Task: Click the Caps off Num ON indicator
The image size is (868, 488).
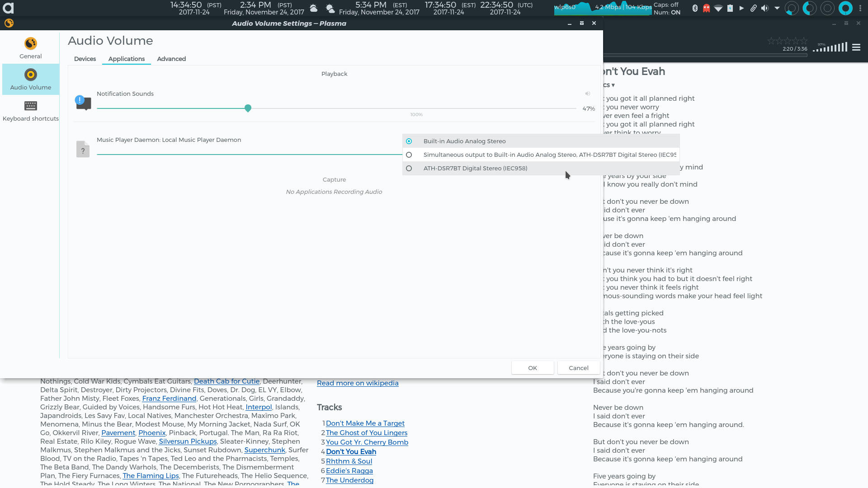Action: tap(667, 8)
